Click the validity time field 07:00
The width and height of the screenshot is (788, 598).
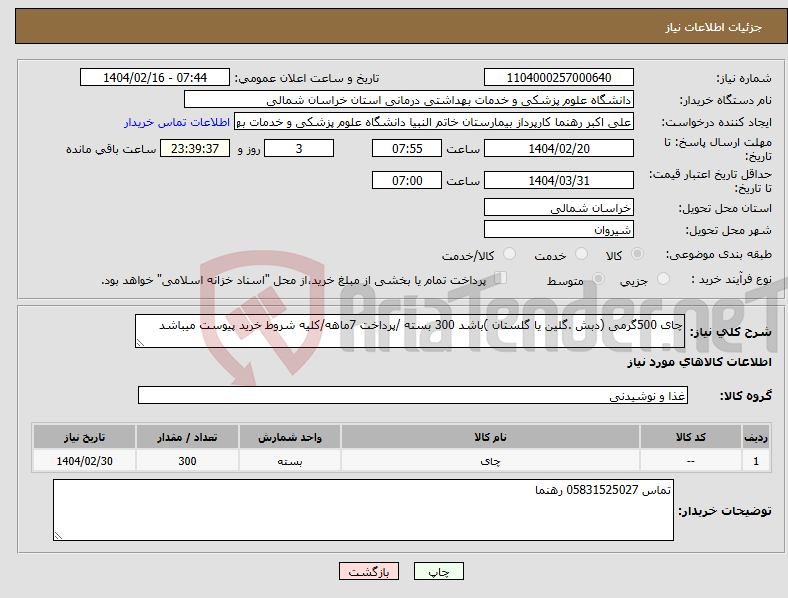tap(407, 180)
